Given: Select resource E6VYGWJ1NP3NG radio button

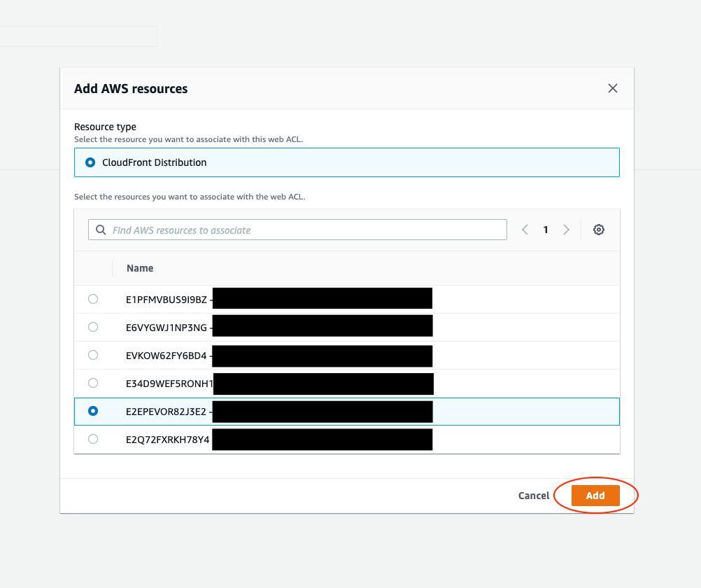Looking at the screenshot, I should [x=93, y=327].
